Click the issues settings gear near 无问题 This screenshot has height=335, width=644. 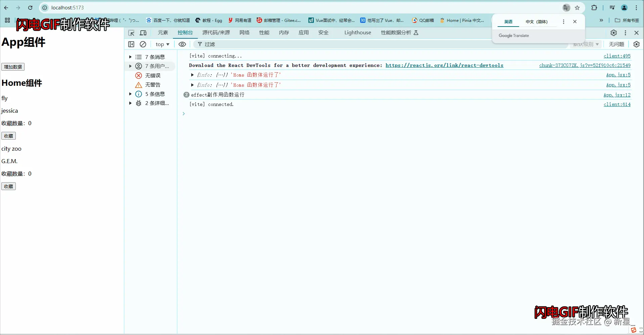pos(637,44)
